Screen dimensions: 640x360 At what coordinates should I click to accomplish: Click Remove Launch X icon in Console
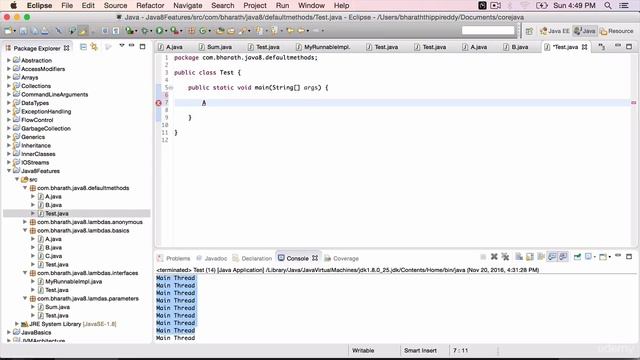coord(494,257)
